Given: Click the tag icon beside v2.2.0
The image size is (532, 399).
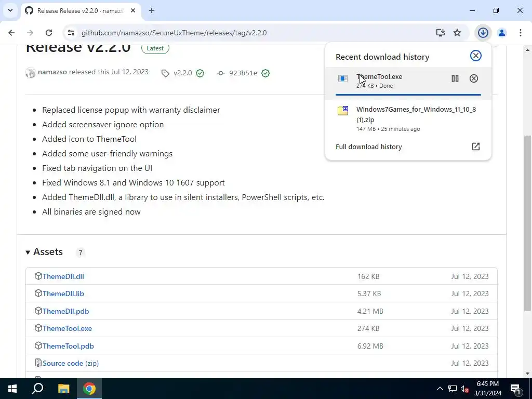Looking at the screenshot, I should tap(165, 73).
